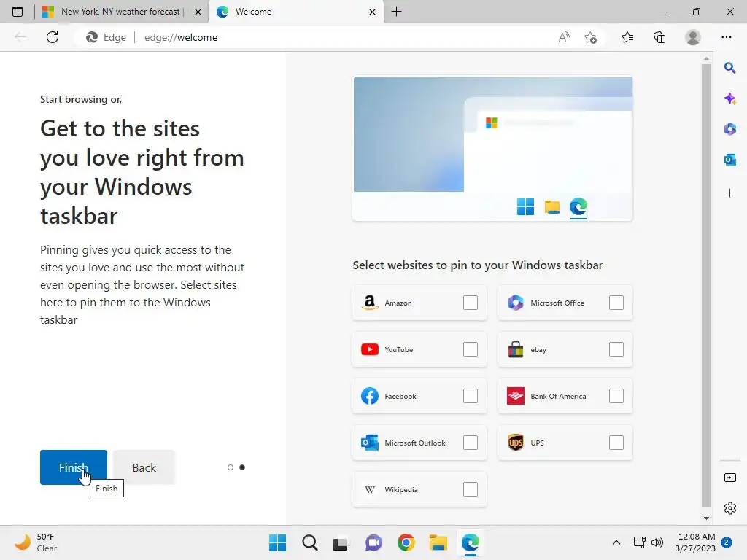Image resolution: width=747 pixels, height=560 pixels.
Task: Open taskbar Search magnifier
Action: tap(309, 542)
